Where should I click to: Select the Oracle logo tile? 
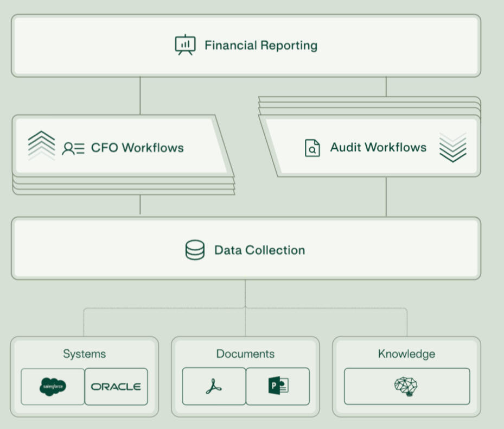click(116, 387)
